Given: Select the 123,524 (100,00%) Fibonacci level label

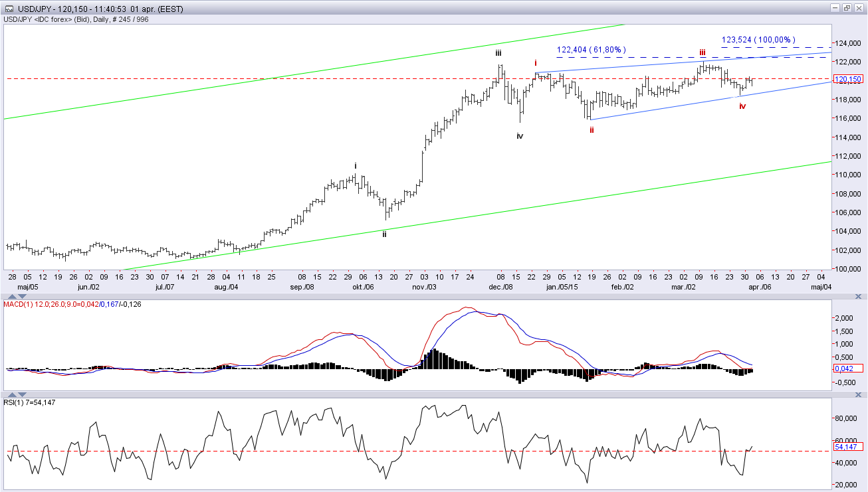Looking at the screenshot, I should [758, 40].
